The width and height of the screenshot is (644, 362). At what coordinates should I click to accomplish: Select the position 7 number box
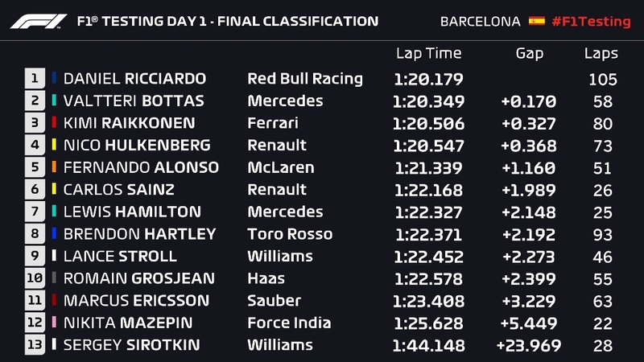click(35, 212)
